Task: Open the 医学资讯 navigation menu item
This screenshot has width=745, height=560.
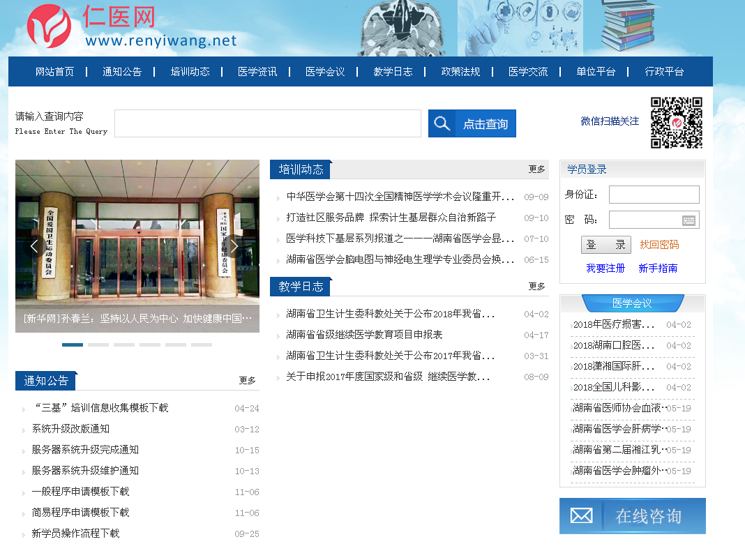Action: click(257, 72)
